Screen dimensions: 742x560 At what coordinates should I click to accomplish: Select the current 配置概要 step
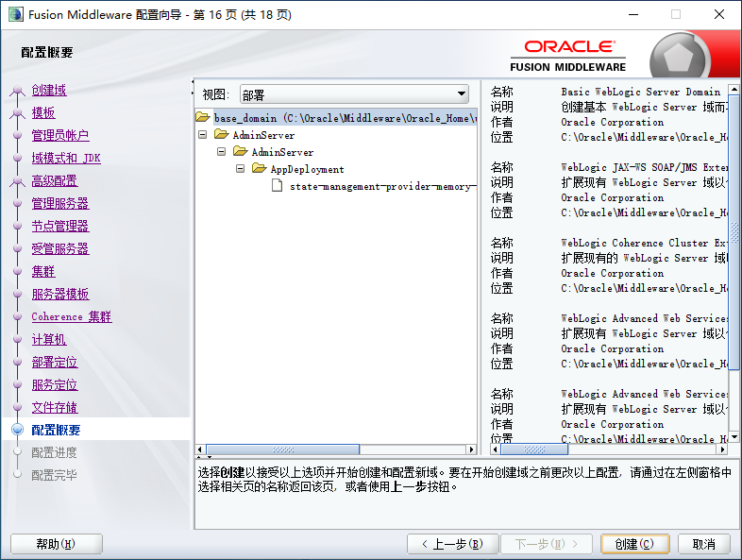[x=56, y=430]
